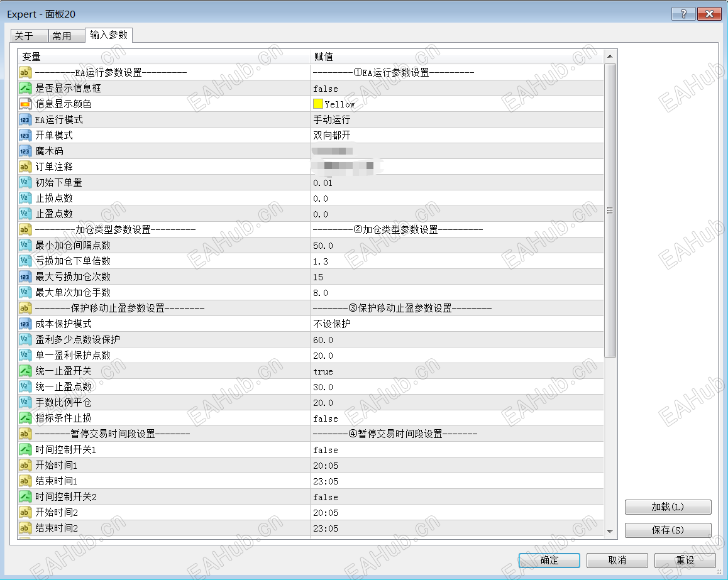Click the bool icon beside 时间控制开关2
This screenshot has height=580, width=728.
coord(25,497)
